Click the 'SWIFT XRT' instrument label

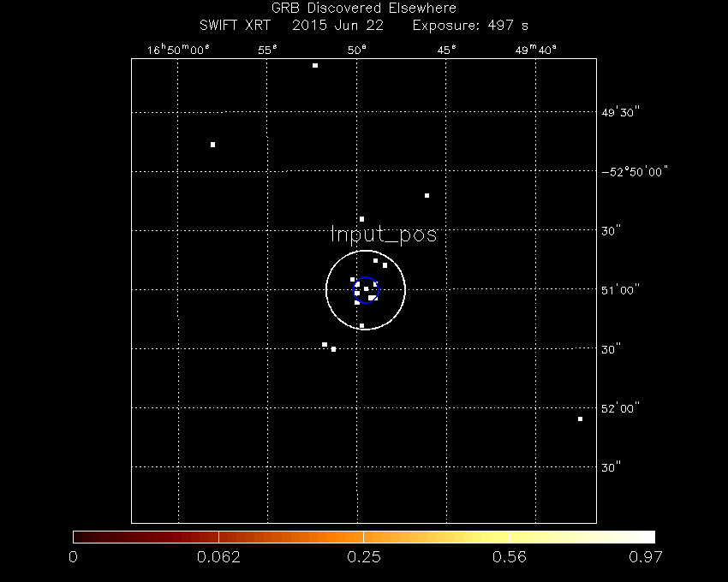(234, 26)
